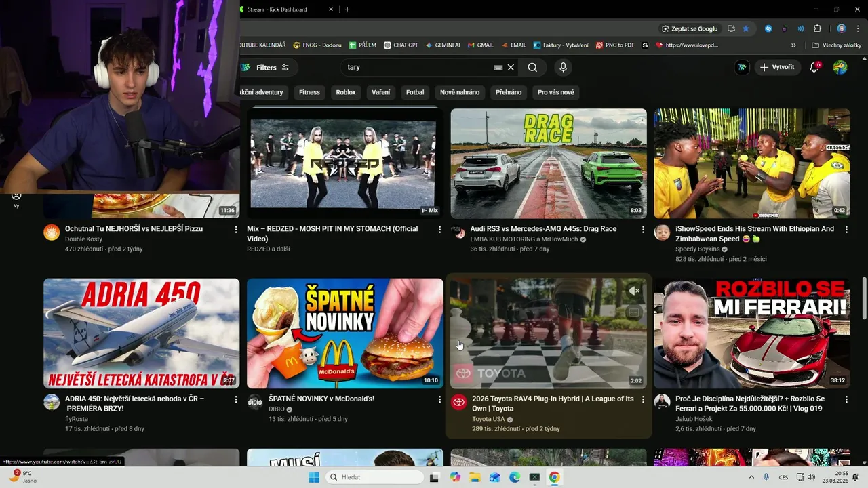Screen dimensions: 868x488
Task: Open the 'PNG to PDF' bookmark
Action: coord(614,45)
